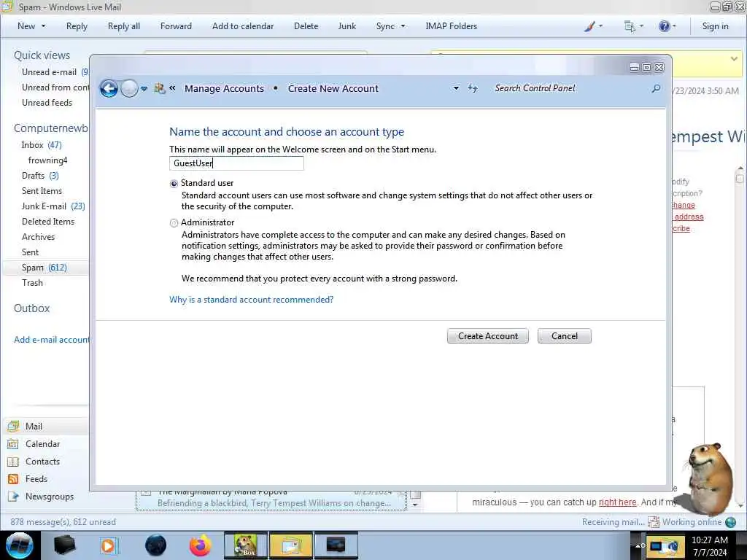This screenshot has width=747, height=560.
Task: Click the Create New Account breadcrumb
Action: point(333,88)
